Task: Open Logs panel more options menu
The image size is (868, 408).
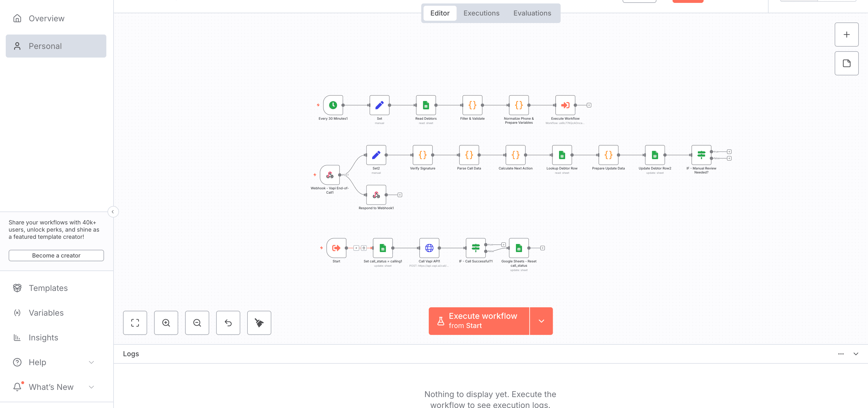Action: 841,354
